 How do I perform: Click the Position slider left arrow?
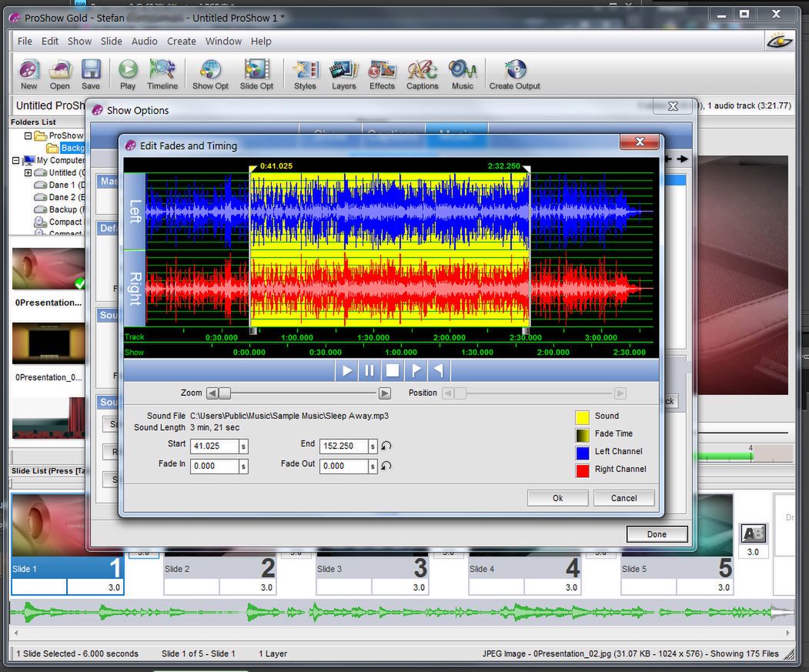tap(448, 393)
